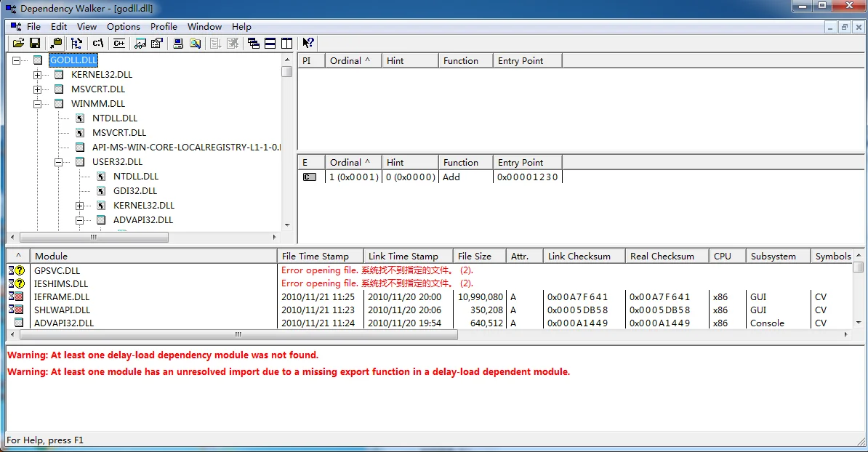Click tree pane scroll-down arrow
This screenshot has width=868, height=452.
coord(286,225)
